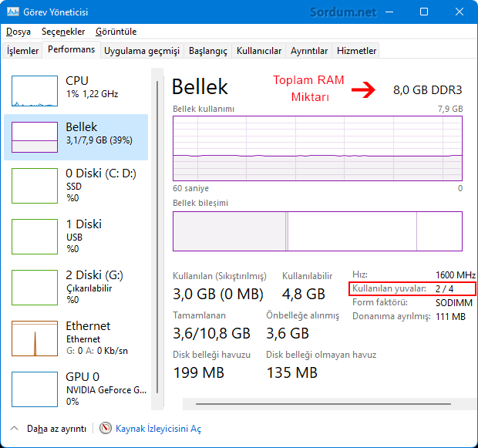Open the Kaynak İzleyicisini Aç link

click(x=158, y=428)
